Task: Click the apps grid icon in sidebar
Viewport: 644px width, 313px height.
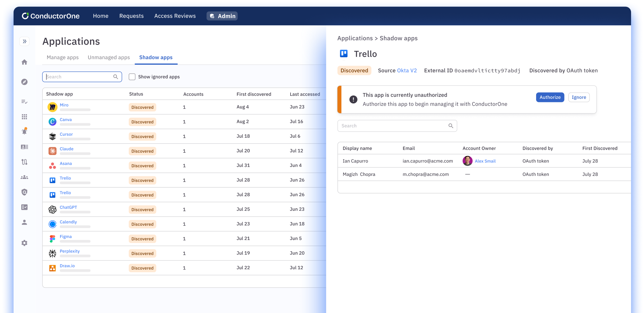Action: (25, 117)
